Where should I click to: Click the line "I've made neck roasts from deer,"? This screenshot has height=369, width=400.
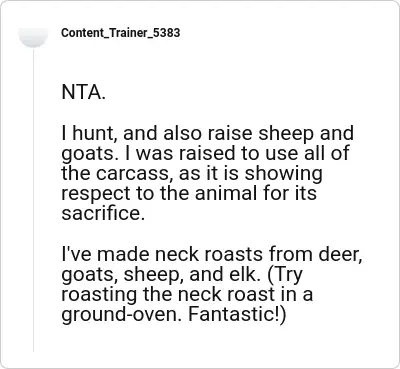[212, 255]
